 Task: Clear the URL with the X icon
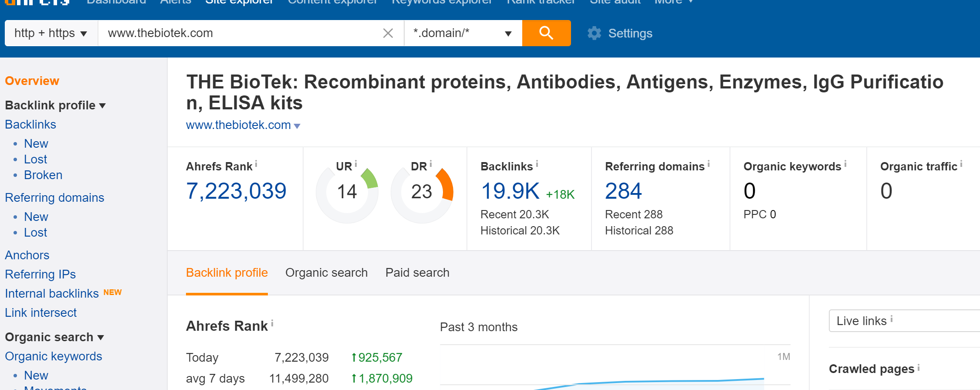point(388,33)
